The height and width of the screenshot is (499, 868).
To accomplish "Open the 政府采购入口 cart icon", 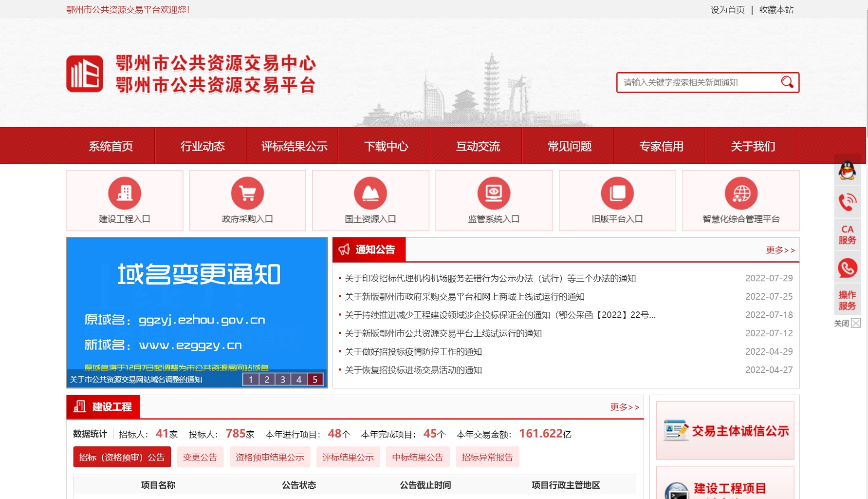I will click(x=247, y=193).
